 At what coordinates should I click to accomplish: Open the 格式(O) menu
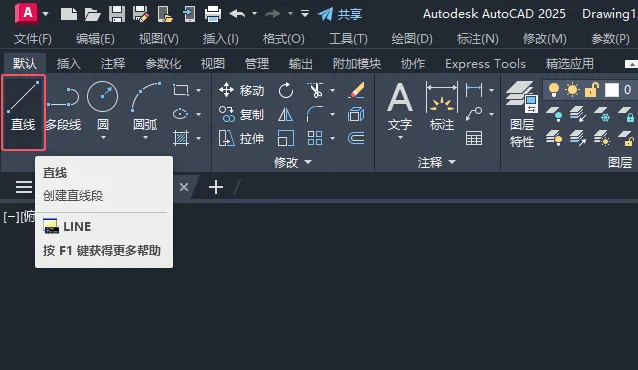coord(283,39)
